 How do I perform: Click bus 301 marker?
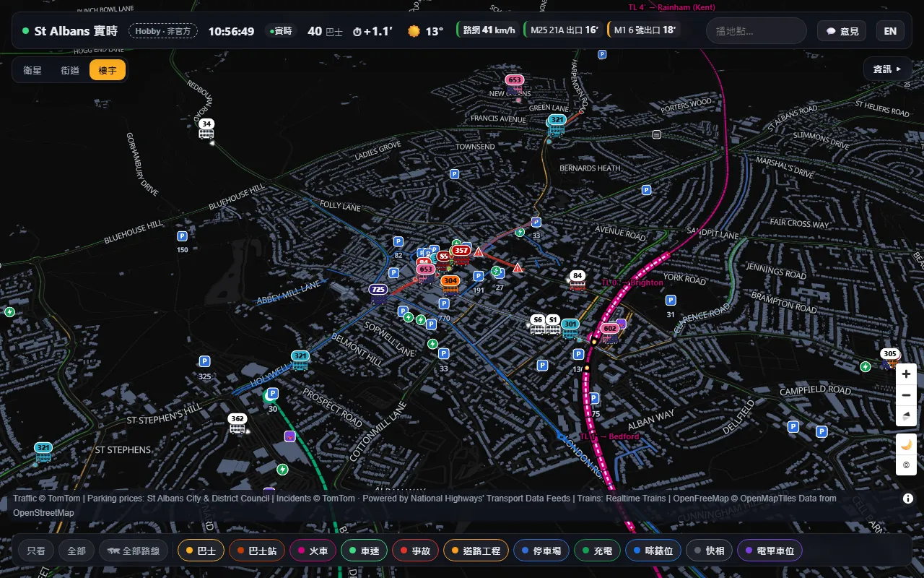(x=570, y=328)
